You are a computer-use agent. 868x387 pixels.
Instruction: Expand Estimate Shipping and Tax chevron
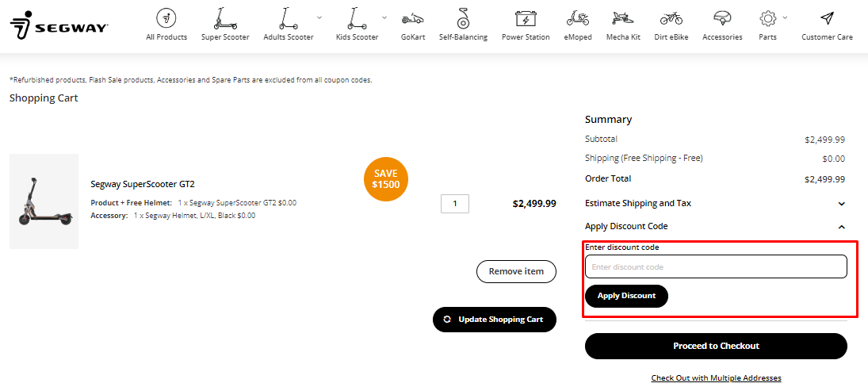841,204
